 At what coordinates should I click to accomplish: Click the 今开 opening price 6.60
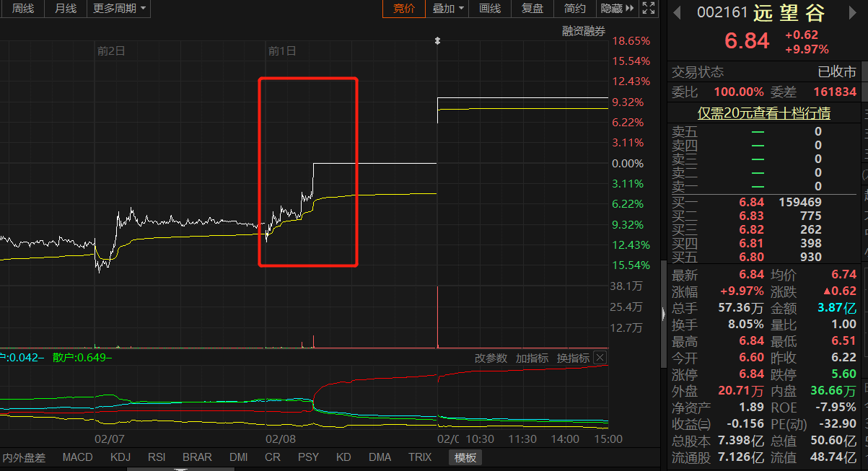751,358
